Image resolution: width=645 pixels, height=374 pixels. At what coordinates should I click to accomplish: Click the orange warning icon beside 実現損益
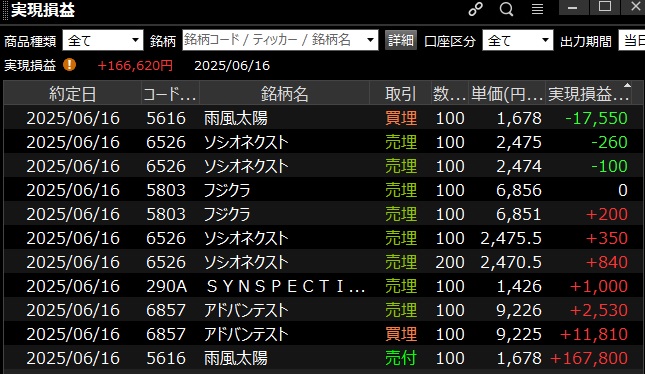(x=70, y=65)
